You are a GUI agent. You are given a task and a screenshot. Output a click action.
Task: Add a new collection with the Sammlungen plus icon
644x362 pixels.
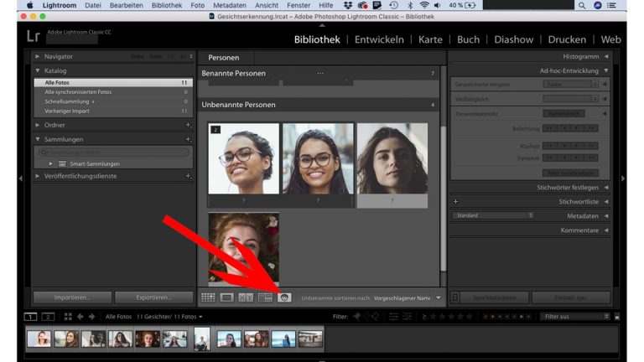pyautogui.click(x=188, y=139)
